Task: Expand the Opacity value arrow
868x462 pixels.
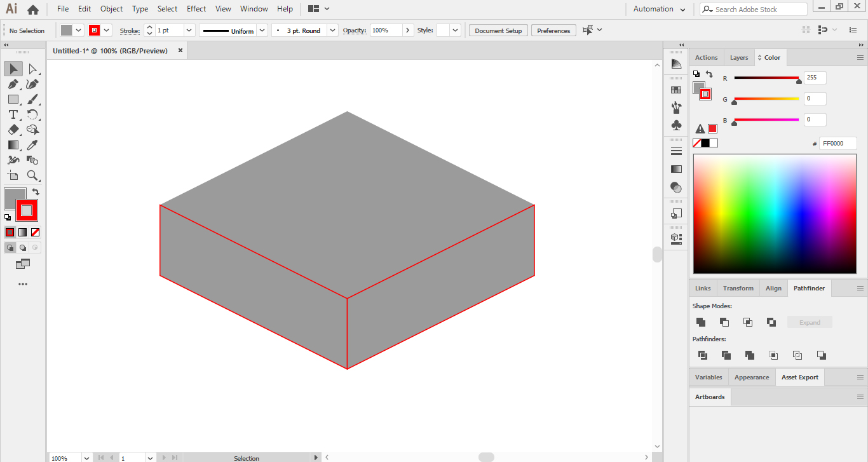Action: 407,30
